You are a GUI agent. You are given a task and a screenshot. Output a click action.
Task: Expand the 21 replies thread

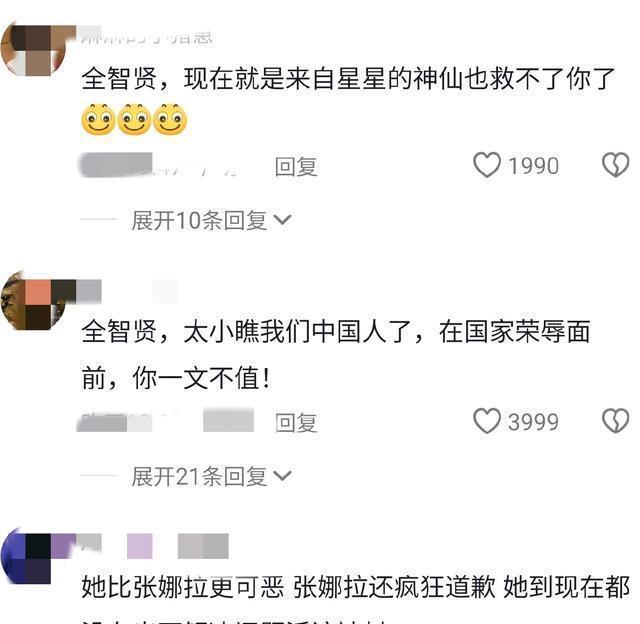199,476
